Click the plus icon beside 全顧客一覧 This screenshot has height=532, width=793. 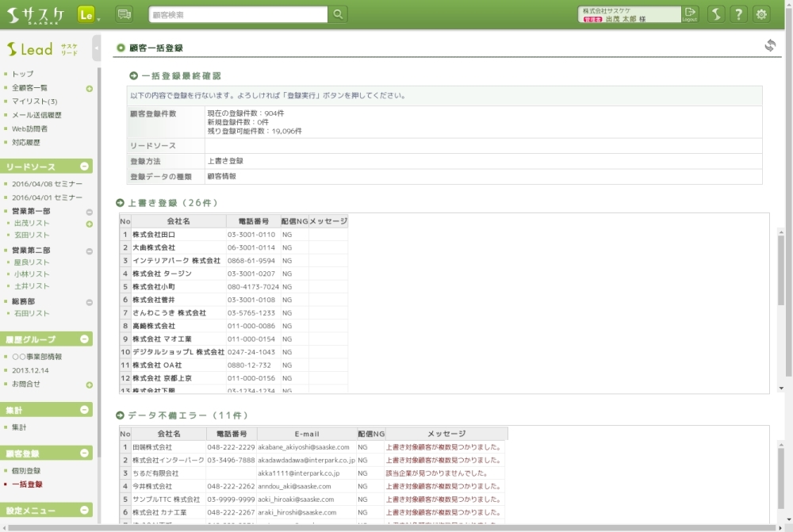(90, 88)
